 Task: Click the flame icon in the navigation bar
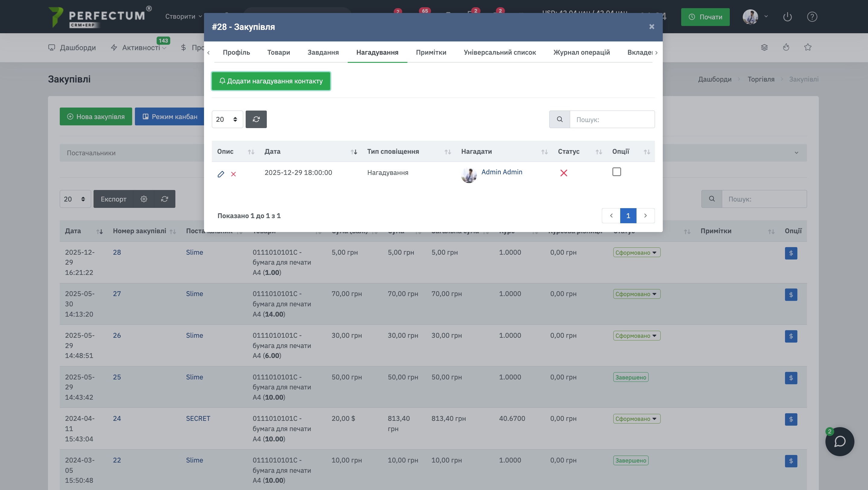tap(786, 47)
